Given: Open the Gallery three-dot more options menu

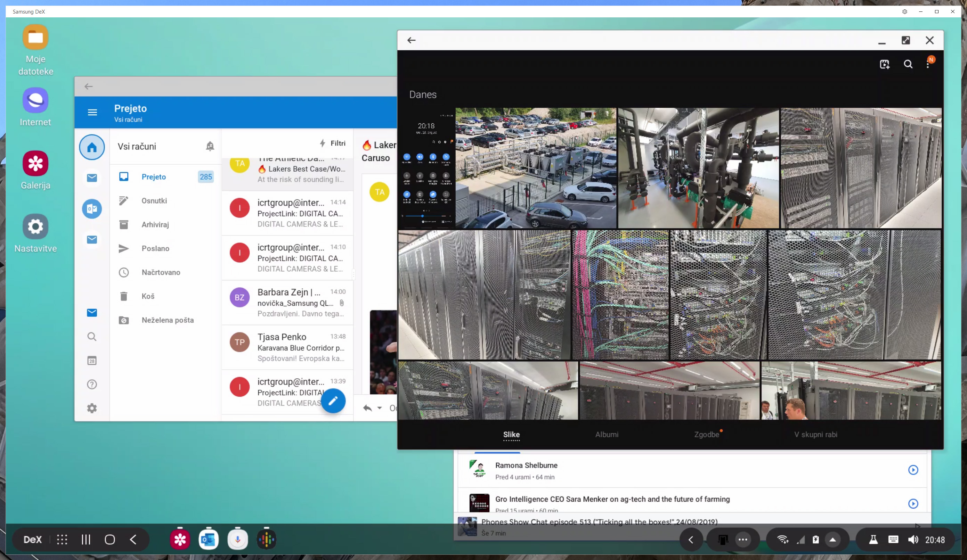Looking at the screenshot, I should pyautogui.click(x=928, y=64).
